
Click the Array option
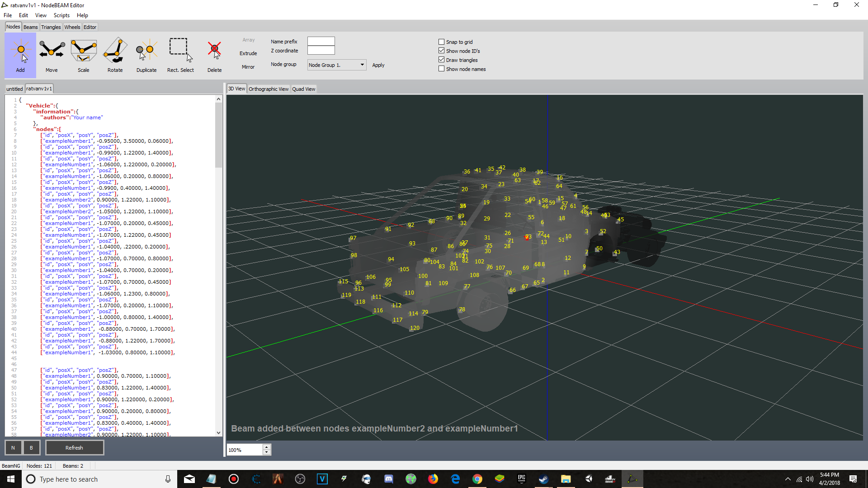(x=249, y=40)
